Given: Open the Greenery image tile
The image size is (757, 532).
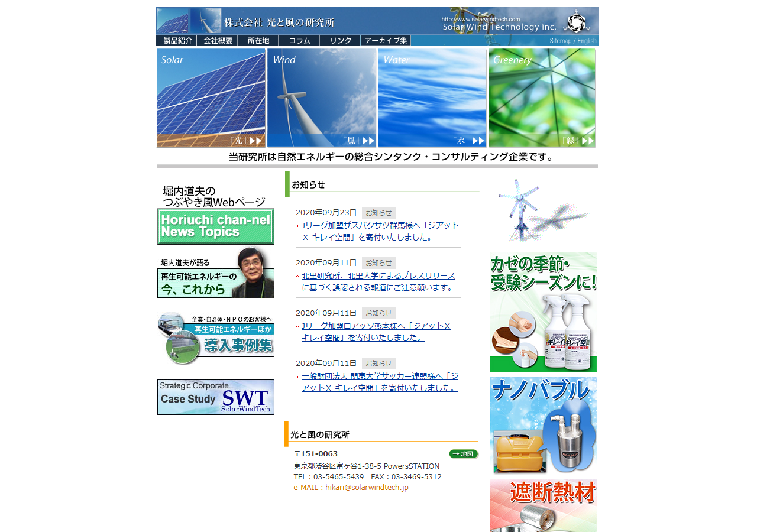Looking at the screenshot, I should (542, 98).
